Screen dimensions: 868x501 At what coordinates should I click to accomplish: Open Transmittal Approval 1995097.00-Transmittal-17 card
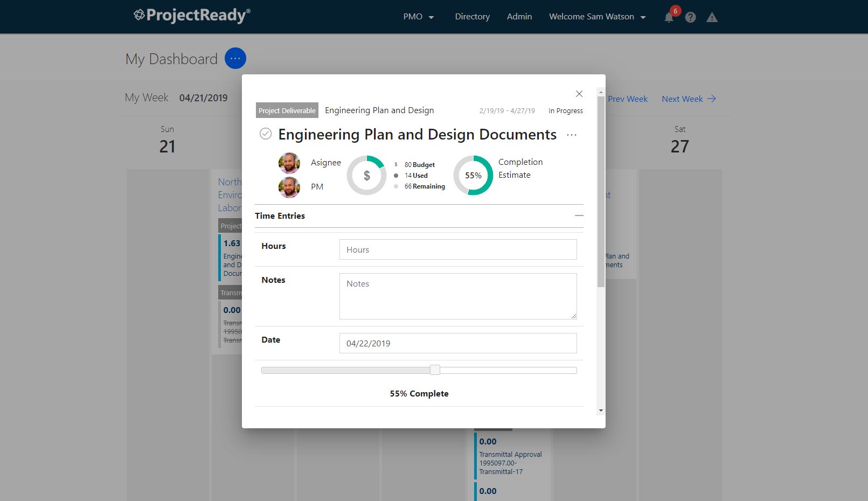511,456
